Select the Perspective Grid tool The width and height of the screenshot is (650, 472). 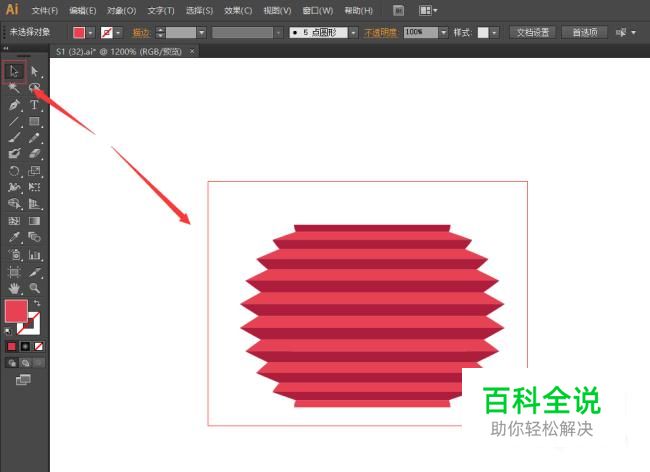[x=34, y=203]
